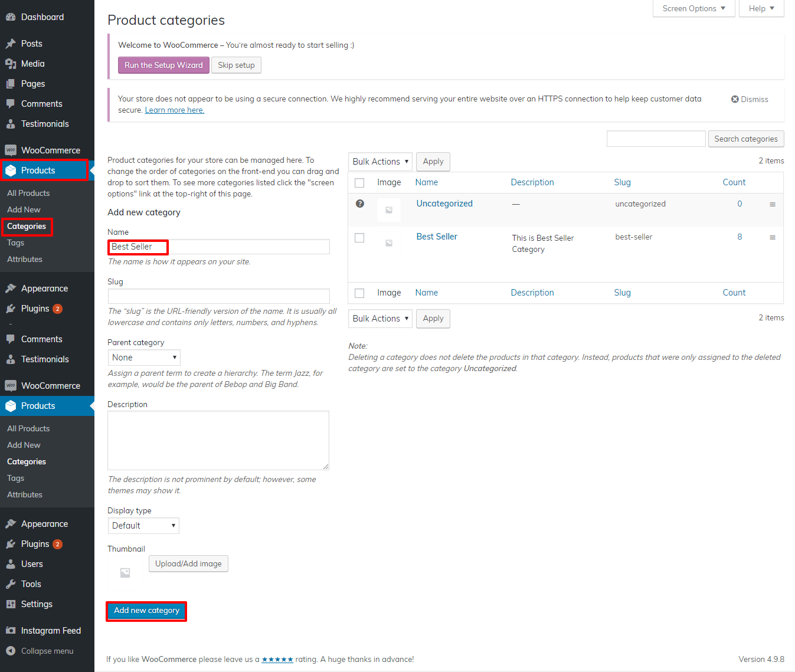The height and width of the screenshot is (672, 795).
Task: Open the top Bulk Actions dropdown
Action: [x=380, y=162]
